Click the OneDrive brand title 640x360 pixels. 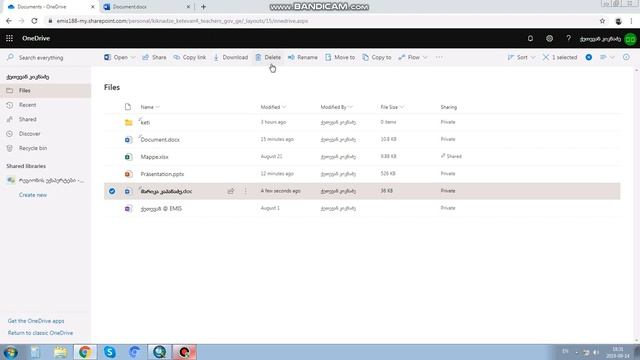[36, 38]
